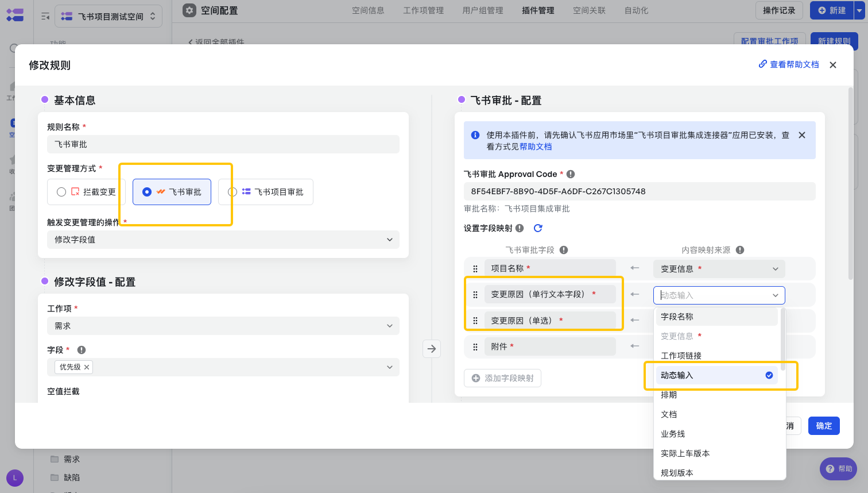Viewport: 868px width, 493px height.
Task: Choose checked 动态输入 option in list
Action: tap(717, 375)
